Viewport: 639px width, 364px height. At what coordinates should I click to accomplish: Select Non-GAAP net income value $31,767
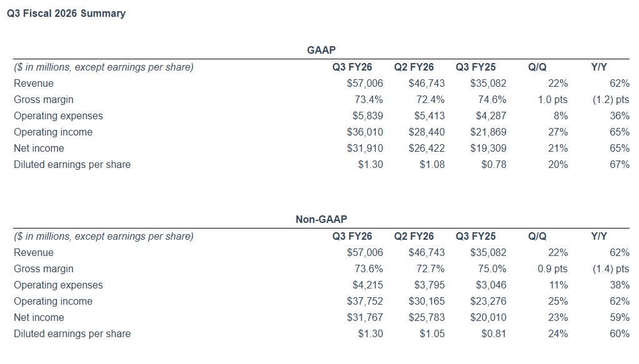coord(365,317)
